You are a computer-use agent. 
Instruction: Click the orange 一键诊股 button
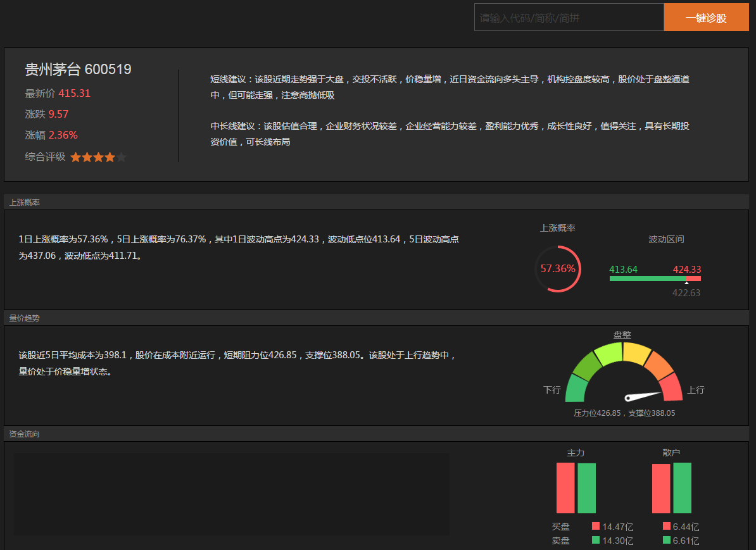pyautogui.click(x=707, y=17)
